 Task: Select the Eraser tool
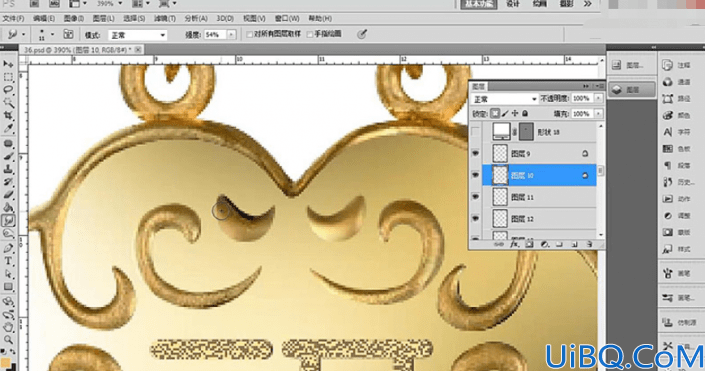(8, 195)
